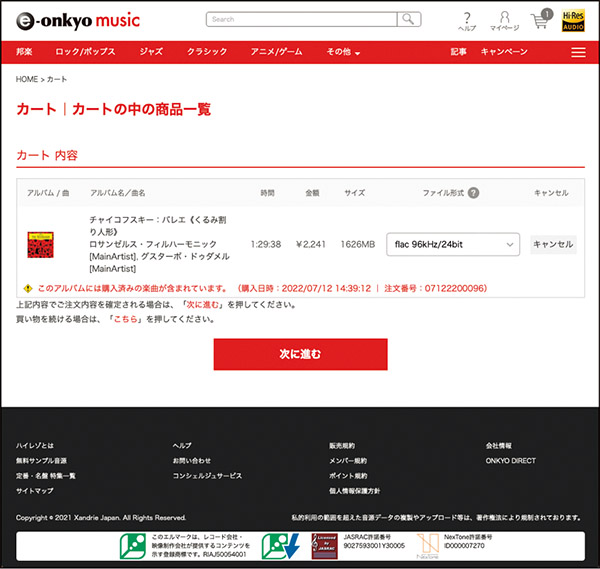This screenshot has height=569, width=600.
Task: Click the Hi-Res Audio badge
Action: (x=573, y=20)
